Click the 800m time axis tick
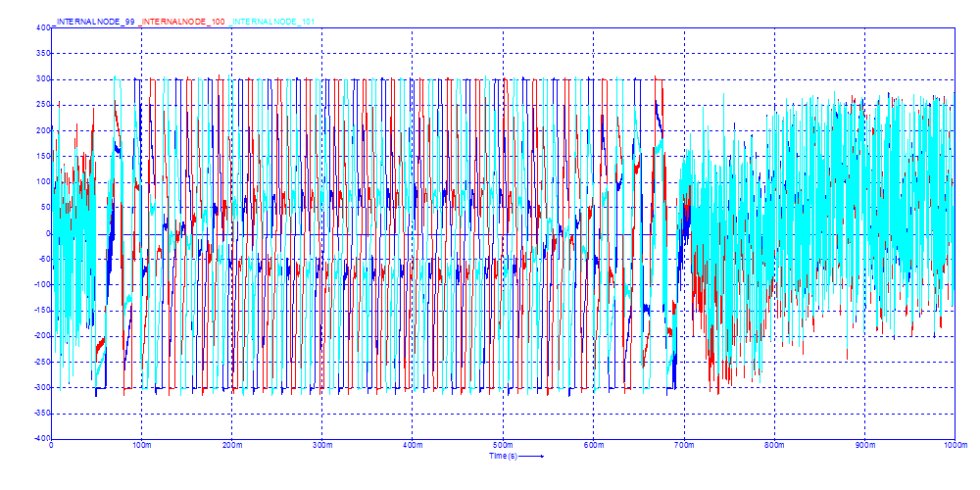 [x=774, y=445]
